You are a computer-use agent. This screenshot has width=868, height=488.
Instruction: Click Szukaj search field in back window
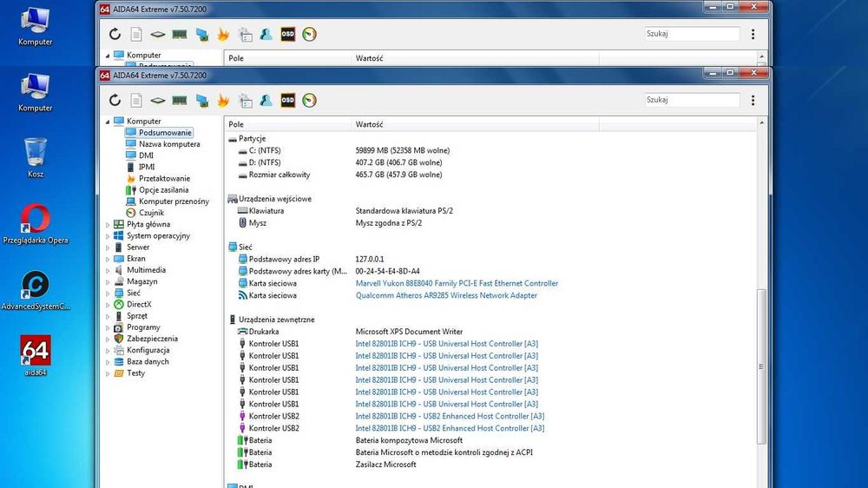point(692,34)
